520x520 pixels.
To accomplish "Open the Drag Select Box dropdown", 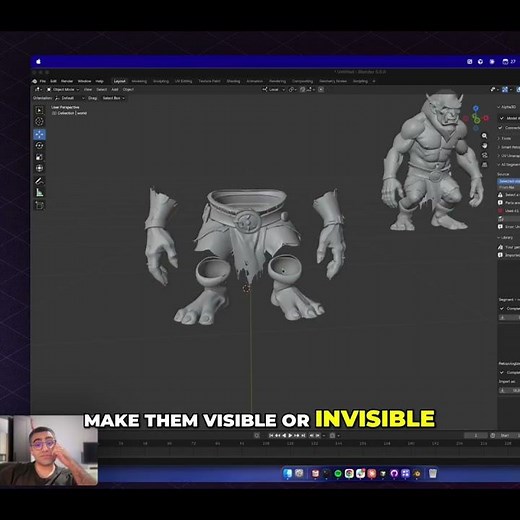I will click(113, 98).
